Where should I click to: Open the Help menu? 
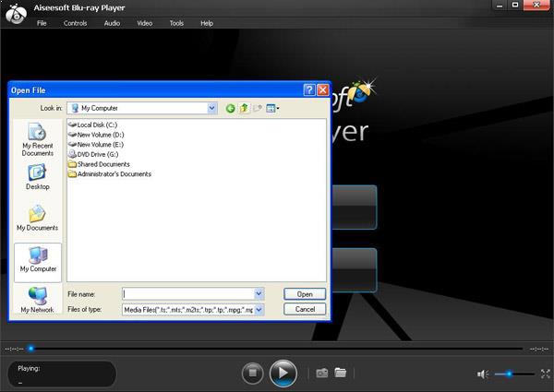(207, 23)
